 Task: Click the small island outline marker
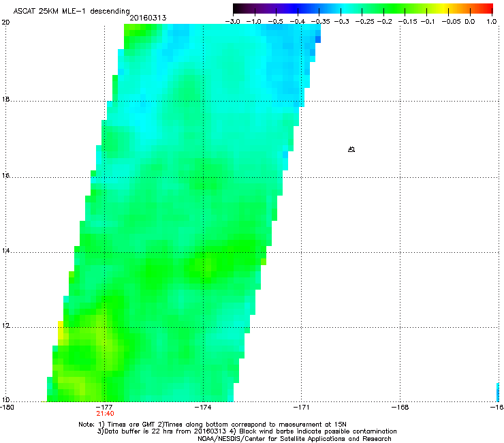pyautogui.click(x=351, y=149)
